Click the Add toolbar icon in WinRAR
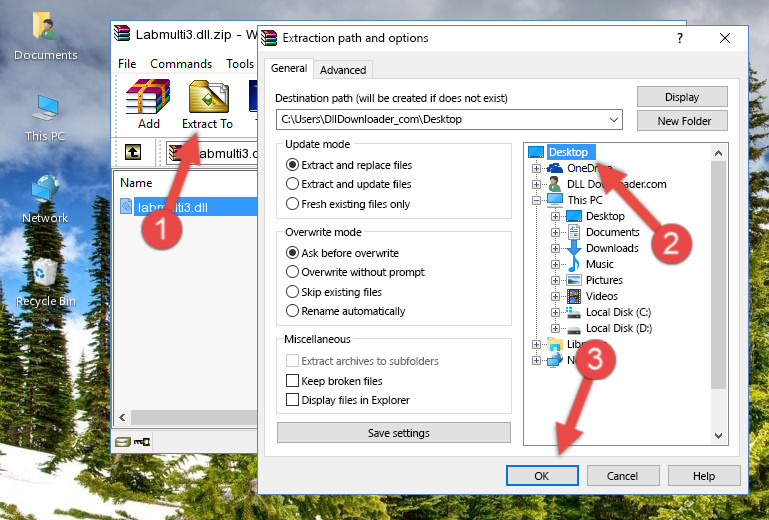The image size is (769, 520). tap(148, 97)
